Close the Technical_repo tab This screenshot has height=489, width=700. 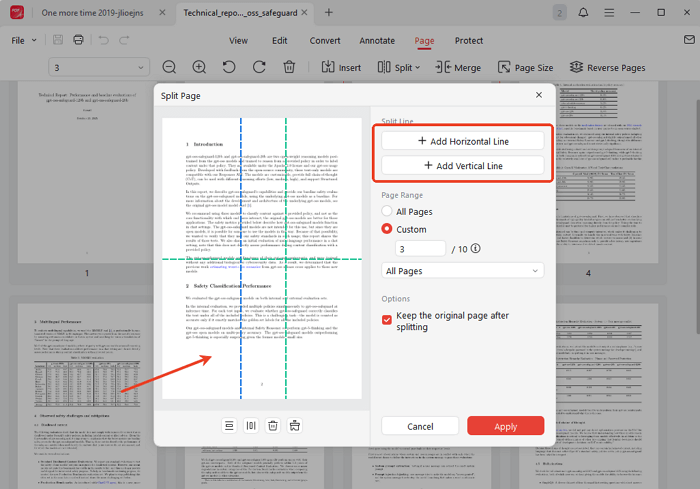click(304, 13)
